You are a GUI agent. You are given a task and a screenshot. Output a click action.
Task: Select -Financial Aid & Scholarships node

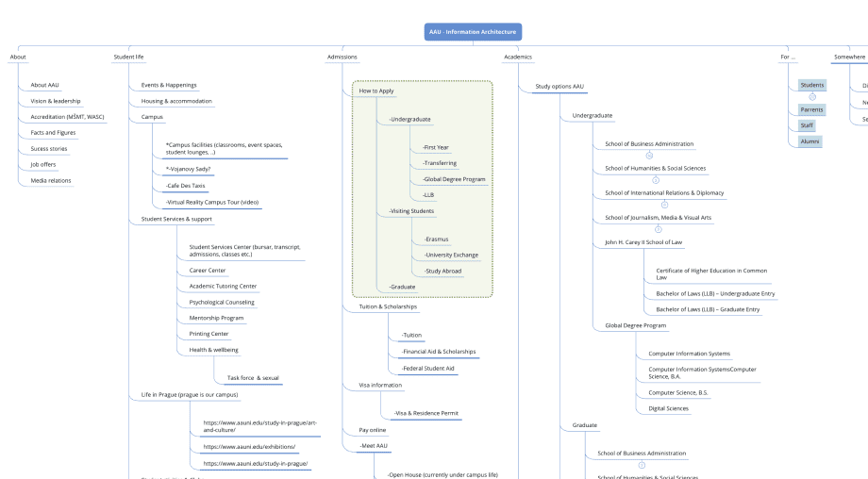439,352
